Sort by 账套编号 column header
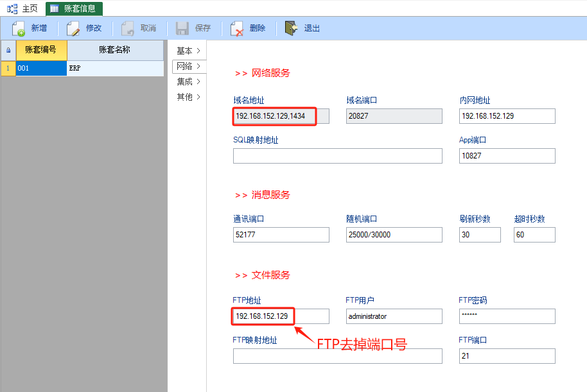Image resolution: width=587 pixels, height=392 pixels. [x=41, y=50]
